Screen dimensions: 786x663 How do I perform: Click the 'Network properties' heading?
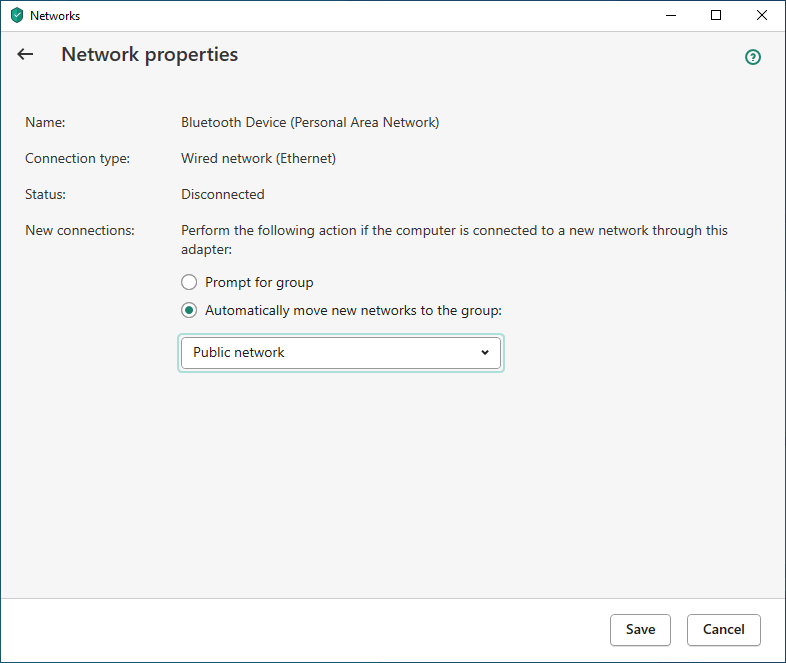tap(150, 55)
